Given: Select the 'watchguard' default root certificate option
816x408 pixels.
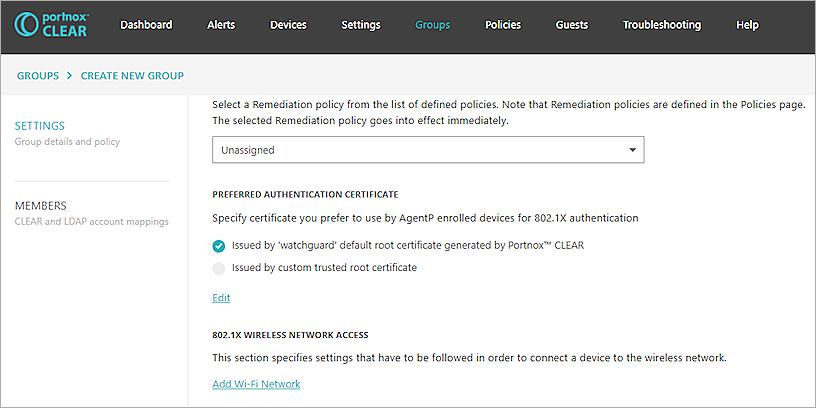Looking at the screenshot, I should coord(220,245).
